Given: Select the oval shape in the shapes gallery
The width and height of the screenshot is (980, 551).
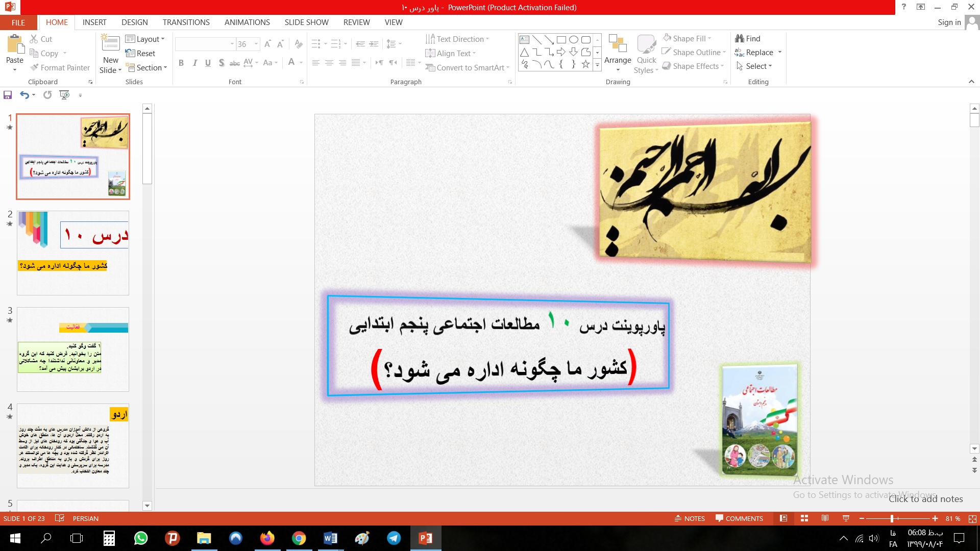Looking at the screenshot, I should pos(574,40).
